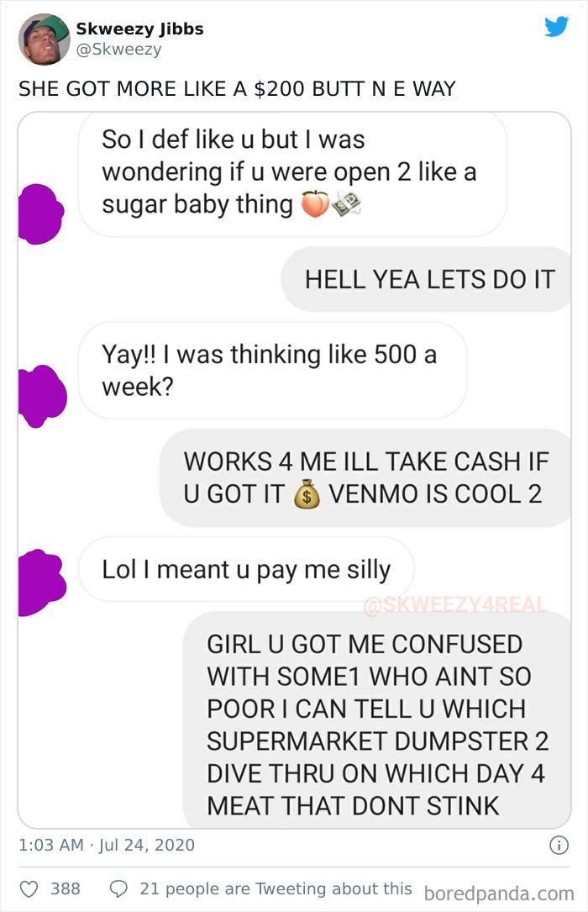Open '21 people are Tweeting about this'
Viewport: 588px width, 912px height.
pos(276,888)
